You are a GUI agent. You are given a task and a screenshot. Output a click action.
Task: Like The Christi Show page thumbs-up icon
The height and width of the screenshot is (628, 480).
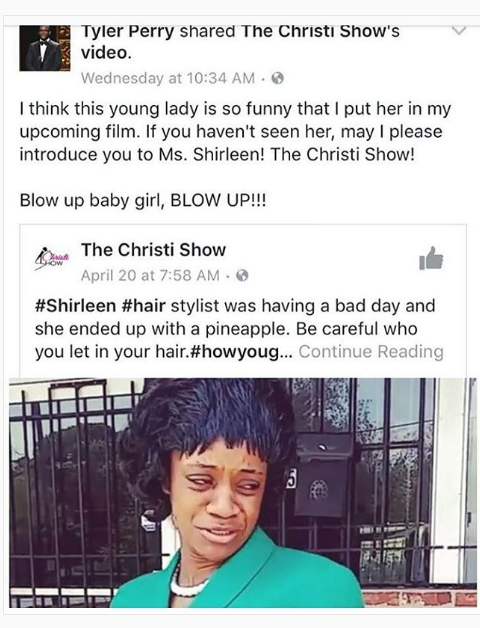(431, 259)
